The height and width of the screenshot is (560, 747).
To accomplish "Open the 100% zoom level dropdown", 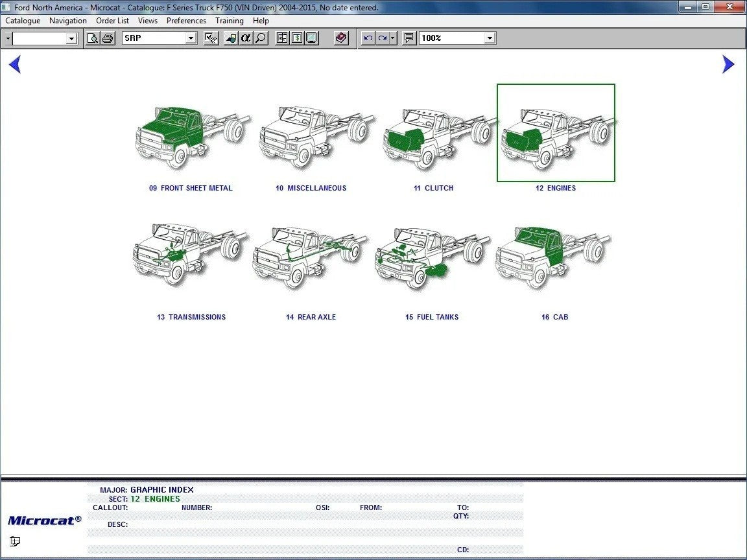I will click(x=490, y=38).
